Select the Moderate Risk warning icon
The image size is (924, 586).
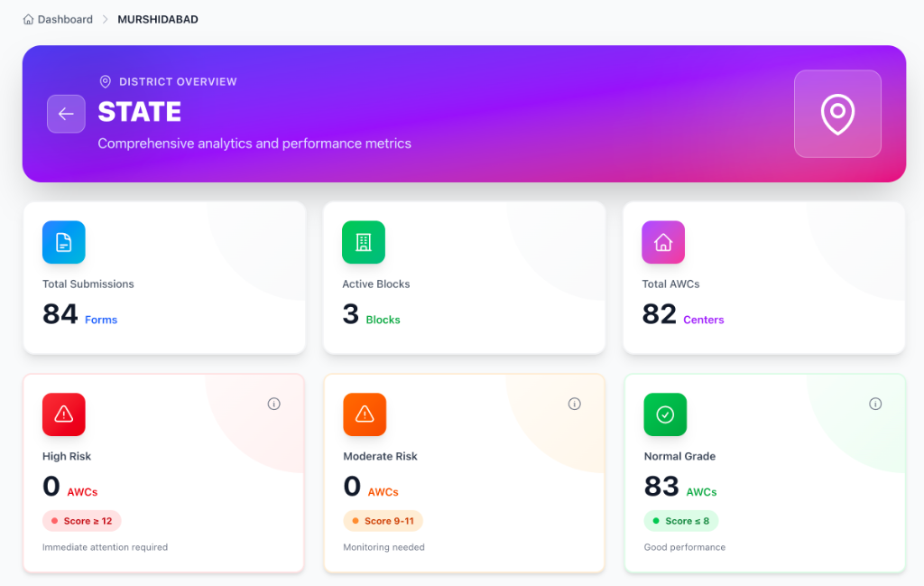tap(364, 414)
